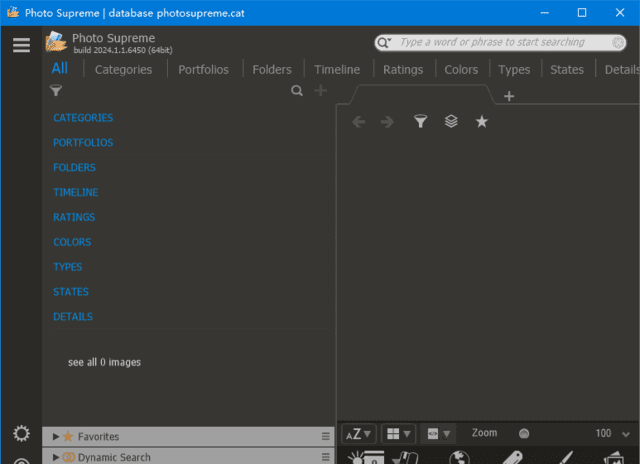Viewport: 640px width, 464px height.
Task: Click the Photo Supreme logo icon
Action: click(56, 42)
